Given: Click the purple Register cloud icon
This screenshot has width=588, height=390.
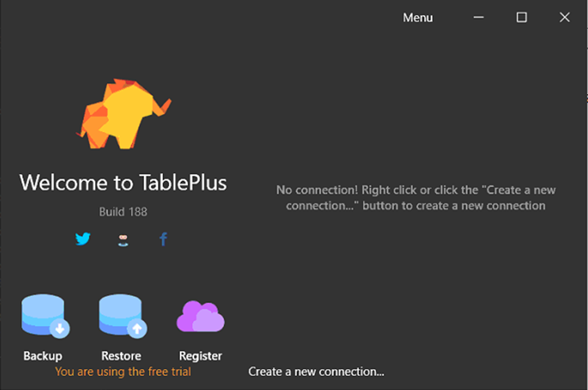Looking at the screenshot, I should point(200,316).
